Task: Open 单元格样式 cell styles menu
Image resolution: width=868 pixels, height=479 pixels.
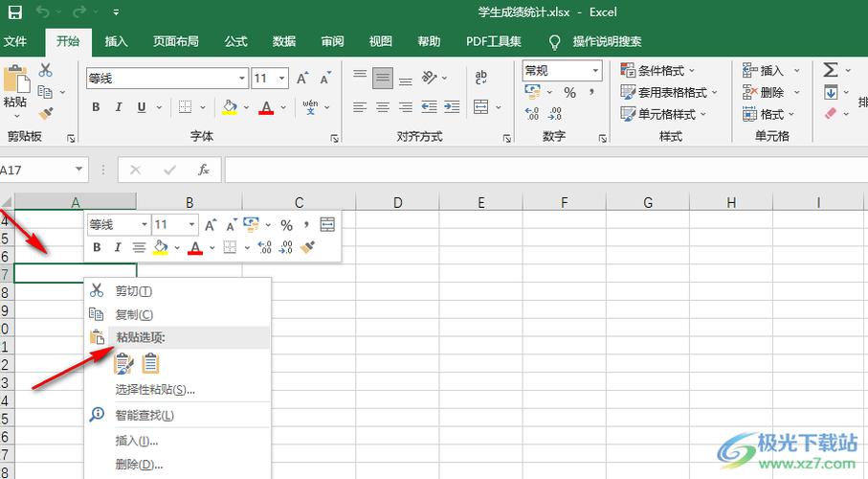Action: tap(663, 114)
